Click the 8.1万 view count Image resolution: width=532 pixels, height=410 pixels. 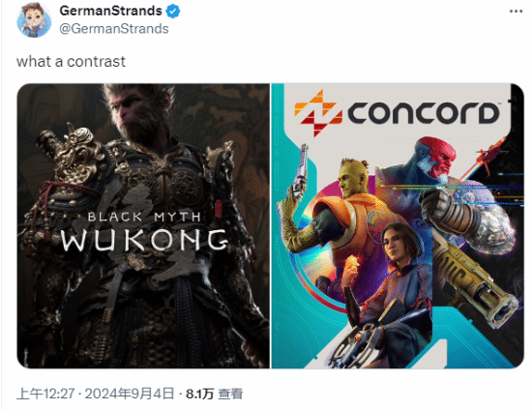click(x=199, y=394)
